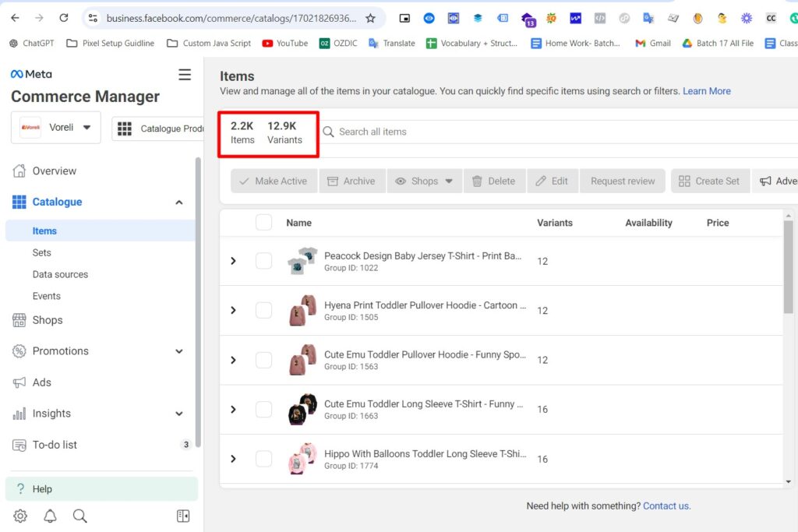Click the Meta logo
Viewport: 798px width, 532px height.
(x=31, y=74)
